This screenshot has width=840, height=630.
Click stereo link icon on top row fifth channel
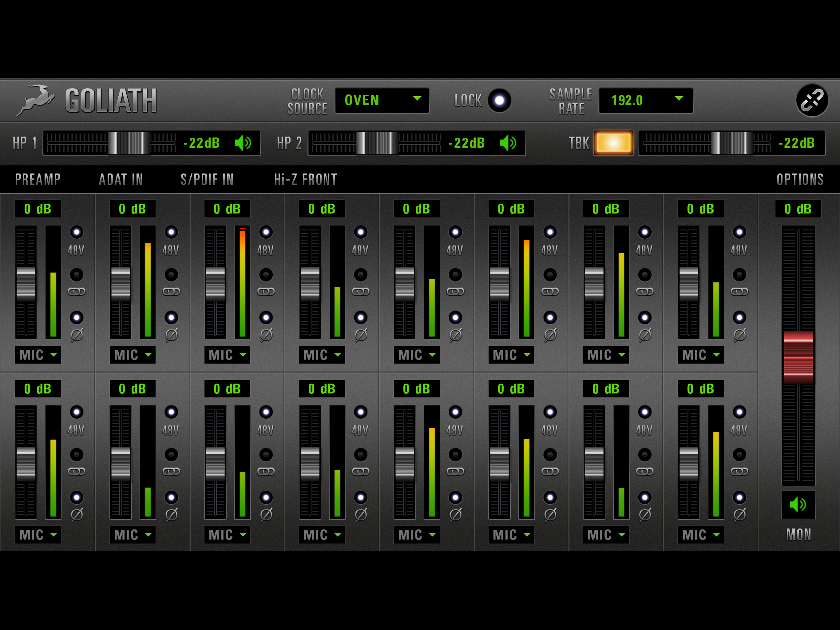point(455,292)
